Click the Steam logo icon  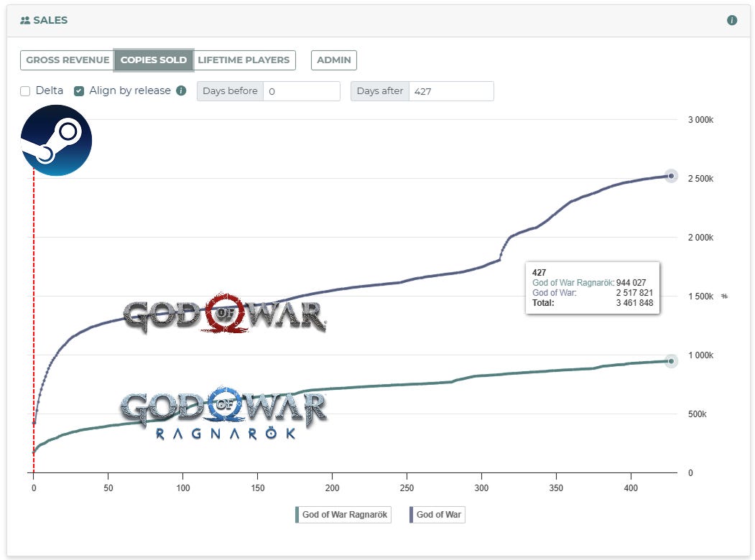pyautogui.click(x=55, y=140)
